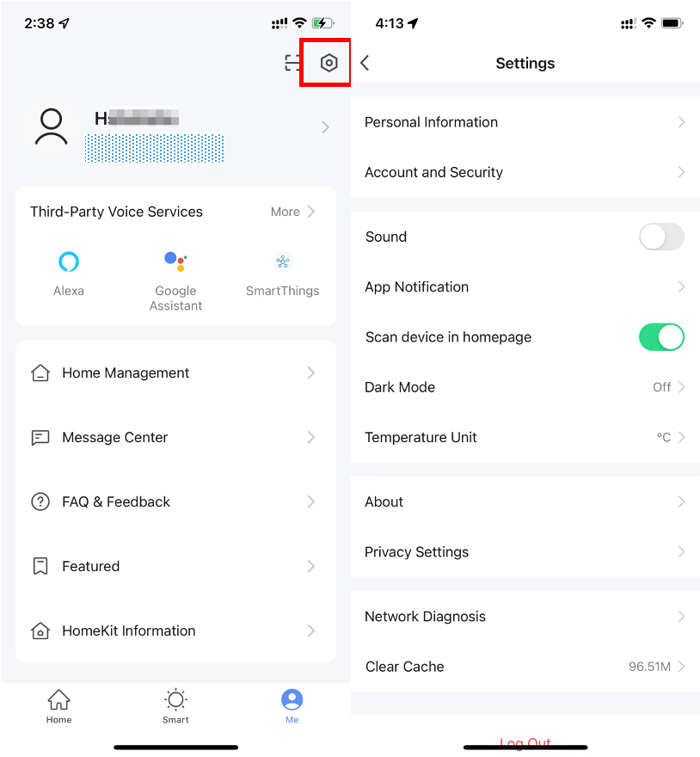Clear the 96.51M cache

click(x=525, y=667)
